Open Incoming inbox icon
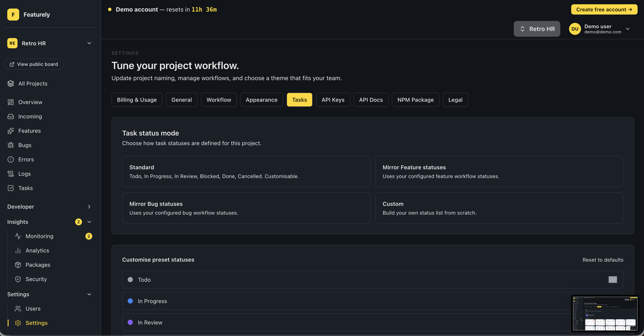 [x=10, y=116]
